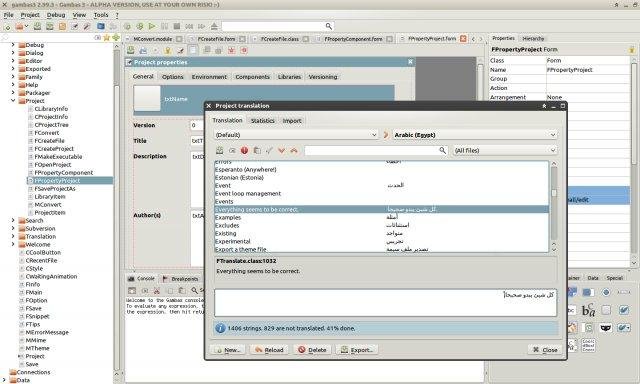This screenshot has width=640, height=384.
Task: Select FCreateProject in the project tree
Action: tap(54, 149)
